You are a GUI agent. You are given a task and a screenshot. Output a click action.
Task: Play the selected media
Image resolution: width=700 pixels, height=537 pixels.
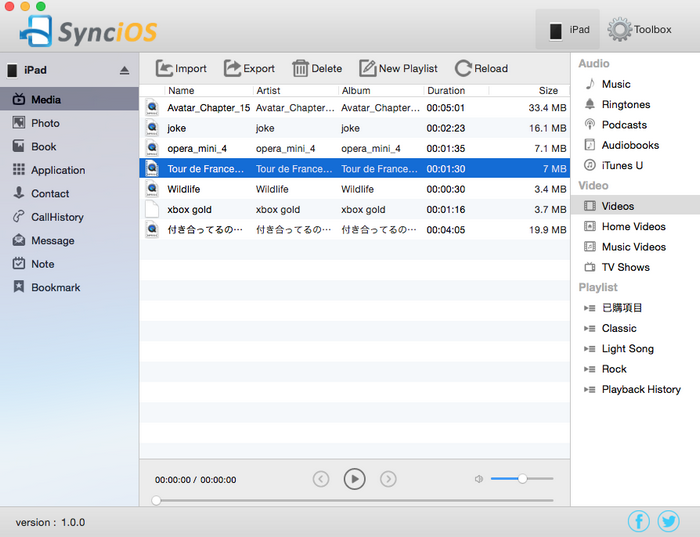[354, 479]
